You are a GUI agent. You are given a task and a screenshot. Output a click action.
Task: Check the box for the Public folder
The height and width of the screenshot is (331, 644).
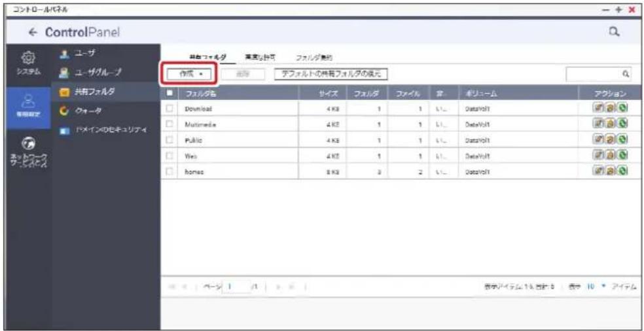[170, 139]
